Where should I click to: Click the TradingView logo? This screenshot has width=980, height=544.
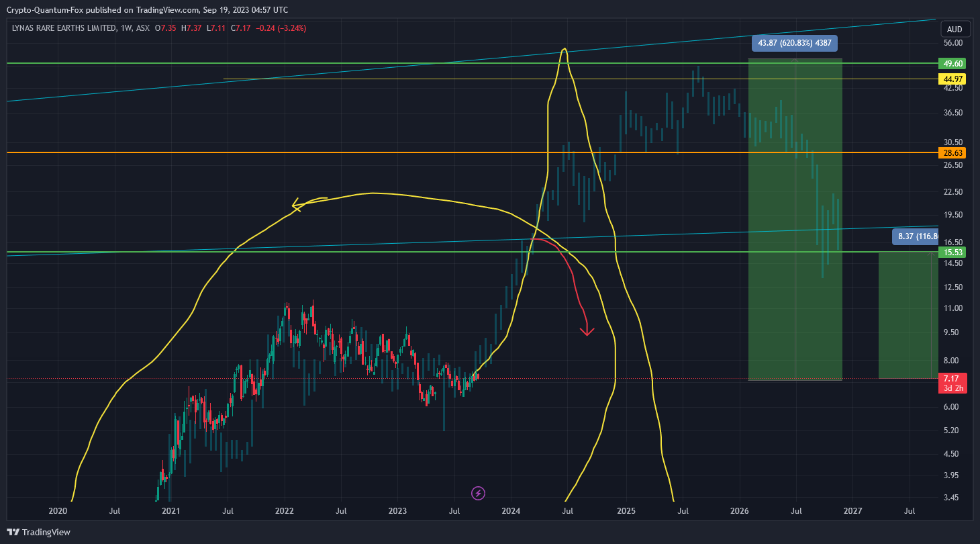(38, 533)
